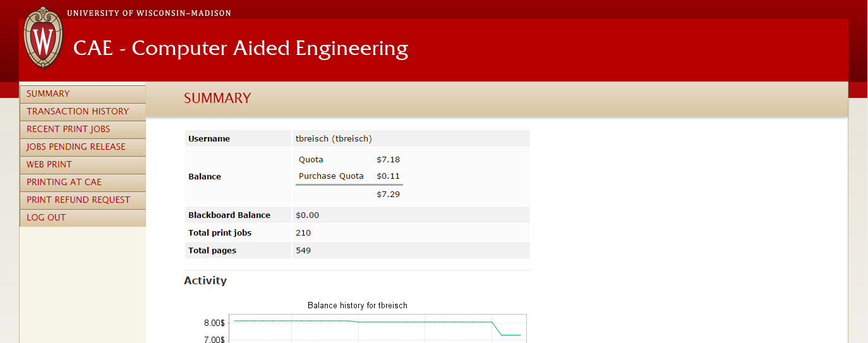
Task: Click University of Wisconsin–Madison header text
Action: [149, 13]
